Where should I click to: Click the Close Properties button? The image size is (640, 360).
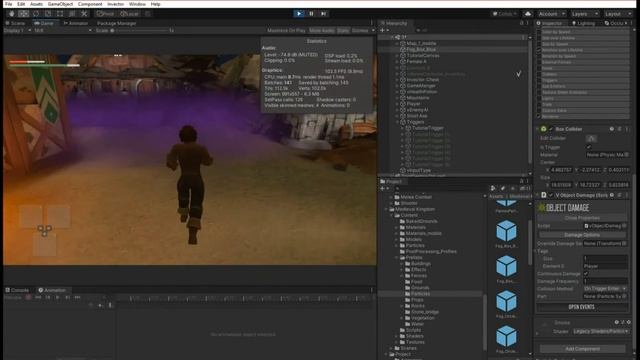tap(582, 218)
